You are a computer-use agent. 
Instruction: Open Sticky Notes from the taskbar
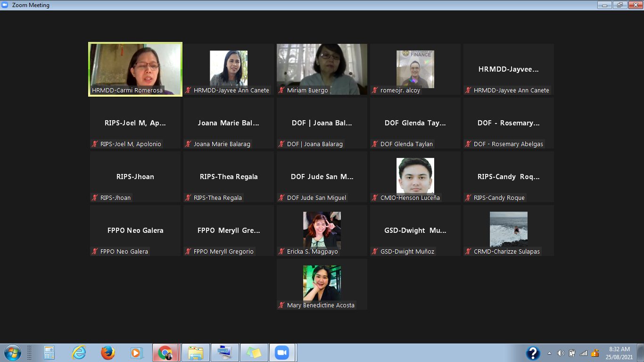[x=253, y=353]
